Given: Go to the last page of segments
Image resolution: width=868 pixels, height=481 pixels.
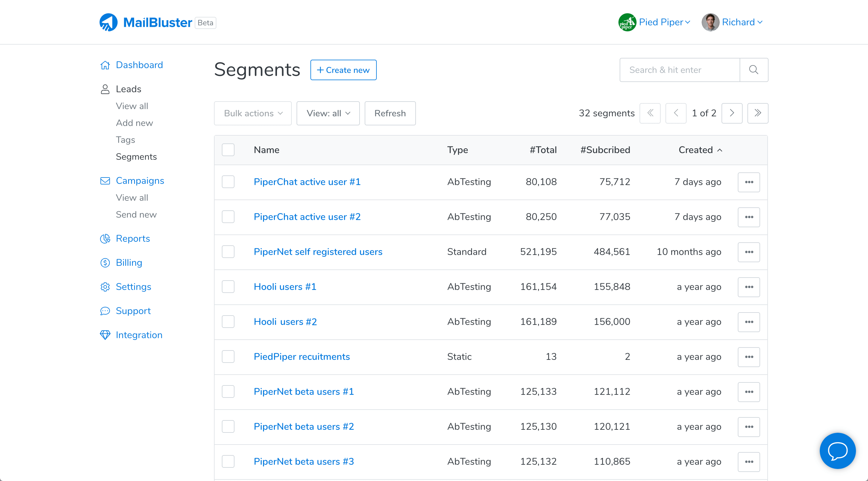Looking at the screenshot, I should point(757,113).
